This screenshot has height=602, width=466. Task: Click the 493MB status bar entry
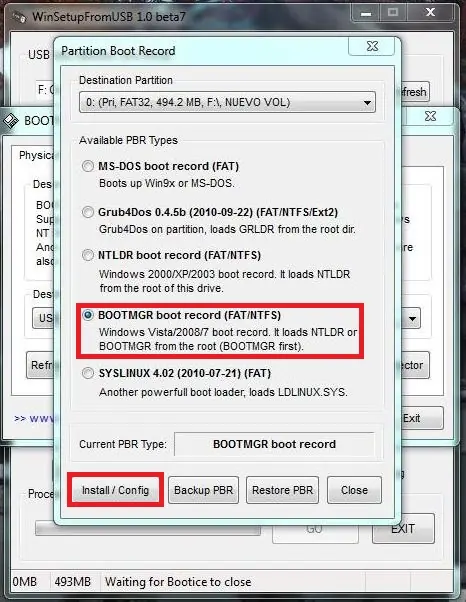(73, 582)
